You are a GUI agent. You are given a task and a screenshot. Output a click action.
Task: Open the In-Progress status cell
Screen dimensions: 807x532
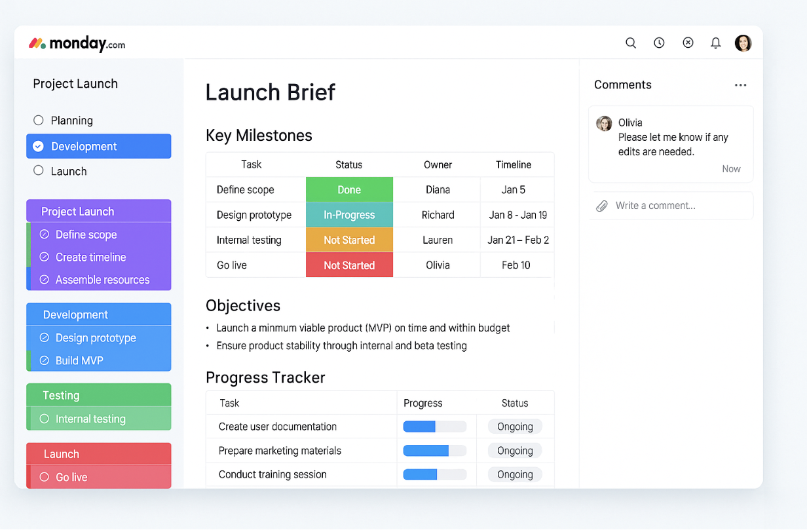coord(349,215)
